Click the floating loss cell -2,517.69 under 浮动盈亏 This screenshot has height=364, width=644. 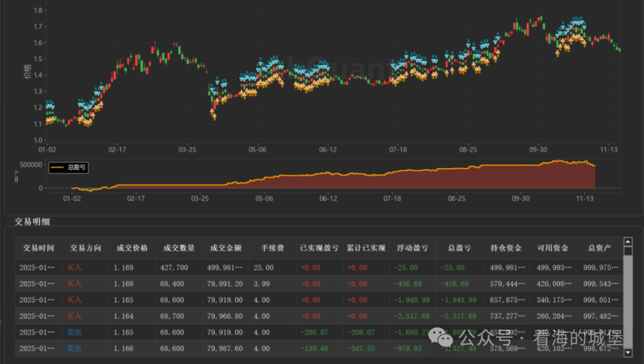click(412, 316)
